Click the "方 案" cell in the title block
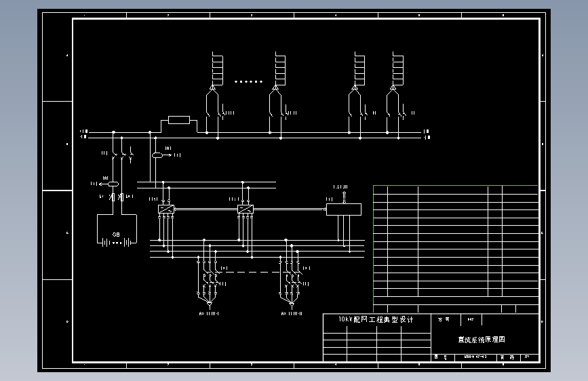 click(x=446, y=320)
